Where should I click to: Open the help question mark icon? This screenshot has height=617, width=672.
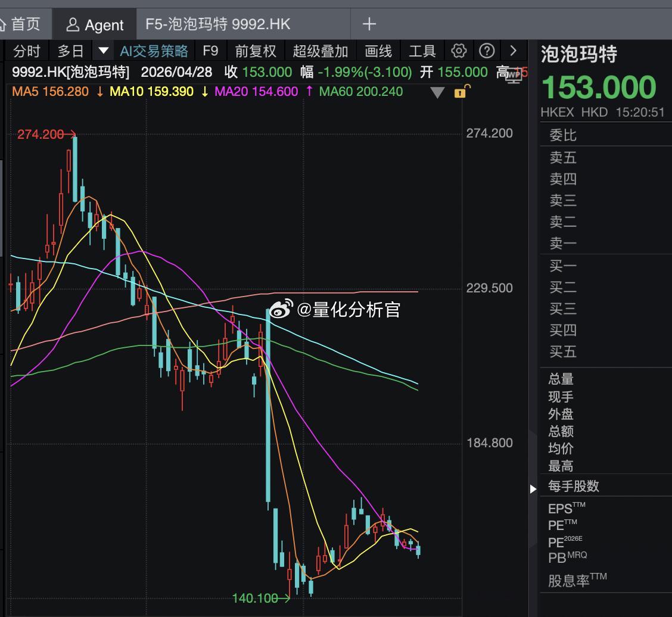pyautogui.click(x=487, y=51)
